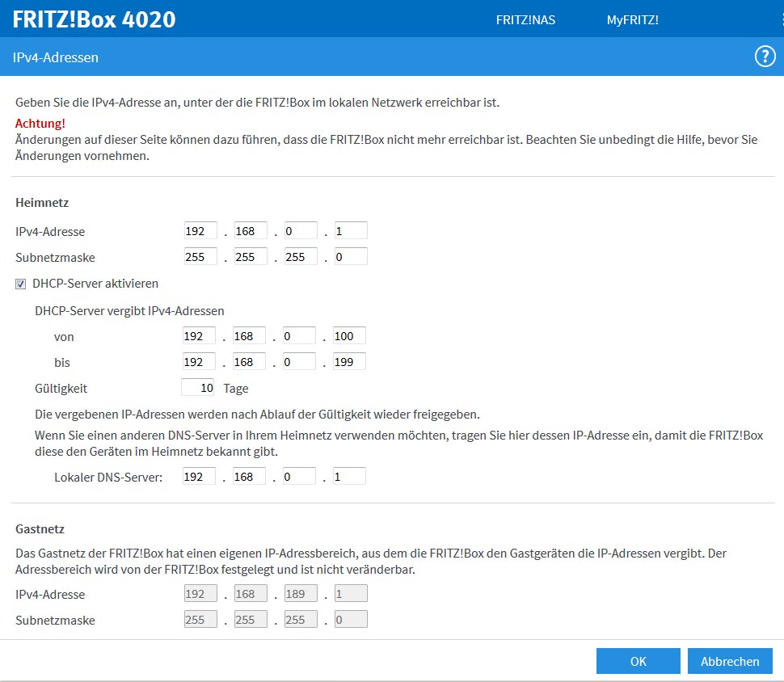Select second octet of Heimnetz Subnetzmaske
Image resolution: width=784 pixels, height=682 pixels.
(x=251, y=256)
